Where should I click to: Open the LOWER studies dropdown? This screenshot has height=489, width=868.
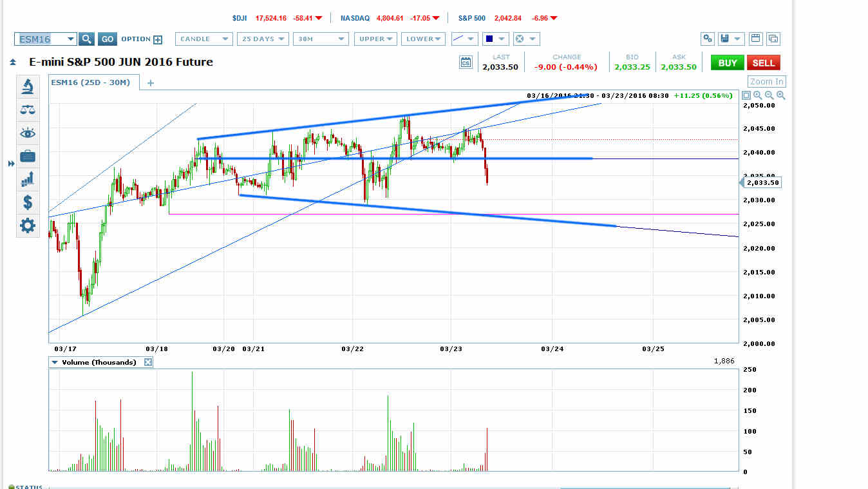pos(423,39)
